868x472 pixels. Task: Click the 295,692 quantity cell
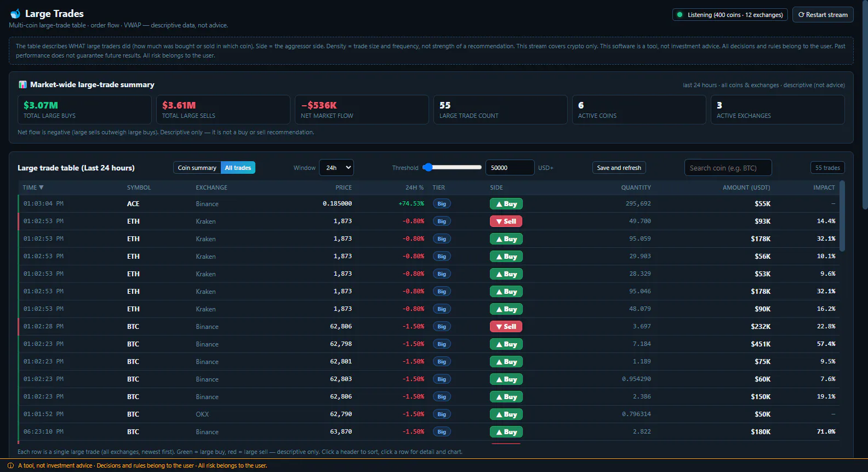638,204
